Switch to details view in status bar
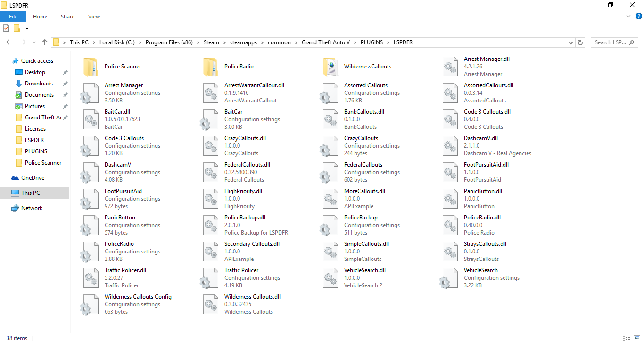644x344 pixels. [627, 338]
